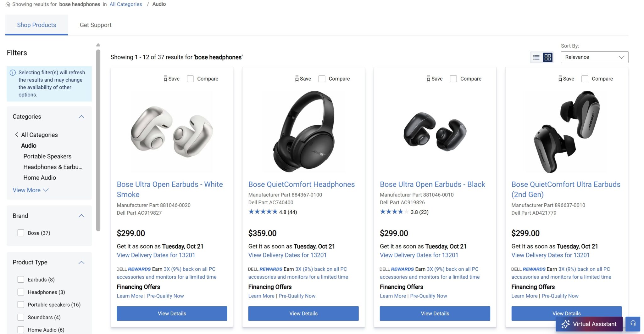Viewport: 644px width, 334px height.
Task: Switch to grid view layout
Action: (547, 57)
